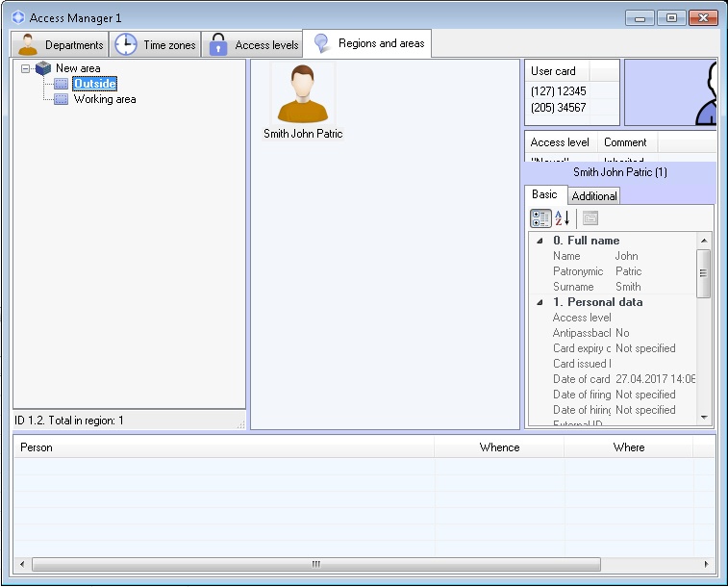728x587 pixels.
Task: Click the User card column header
Action: point(557,71)
